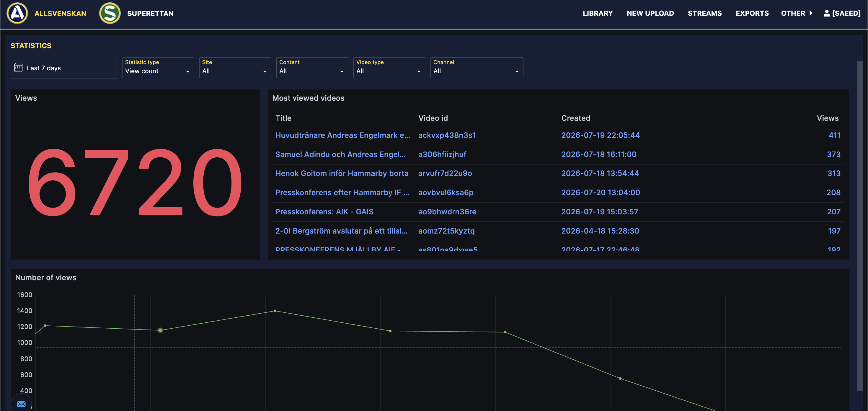Viewport: 868px width, 411px height.
Task: Select the Last 7 days date range field
Action: (x=64, y=68)
